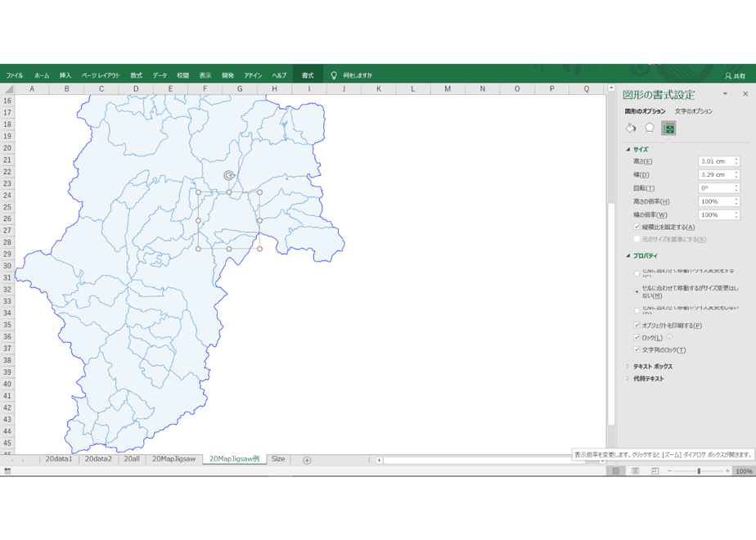The image size is (756, 540).
Task: Increase height value with spinner
Action: tap(736, 159)
